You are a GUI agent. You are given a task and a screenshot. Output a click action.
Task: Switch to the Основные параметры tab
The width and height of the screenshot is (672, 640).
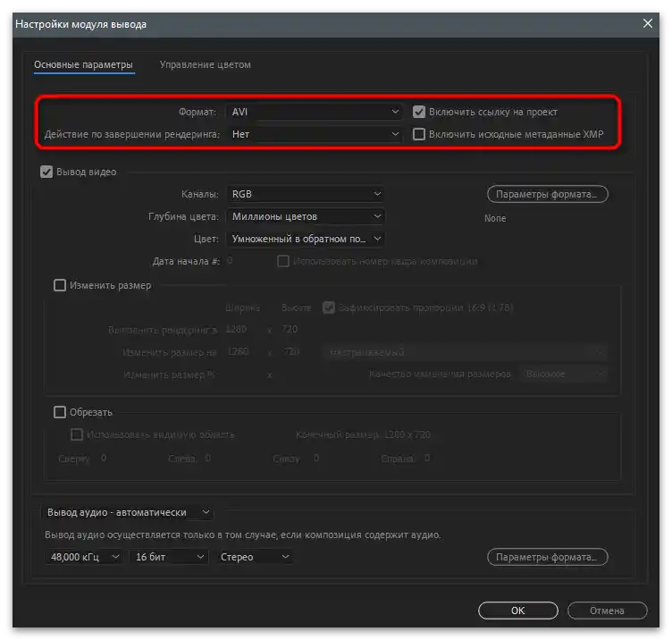point(84,64)
